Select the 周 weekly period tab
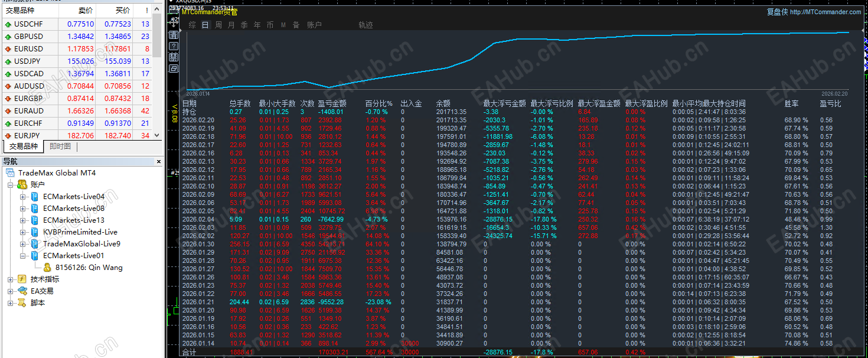Image resolution: width=868 pixels, height=358 pixels. (218, 25)
